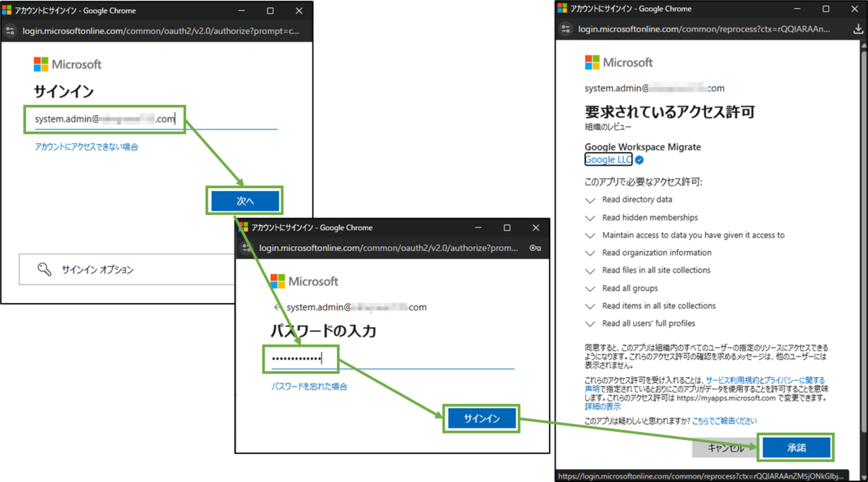
Task: Click the パスワードを忘れた場合 link
Action: (x=310, y=386)
